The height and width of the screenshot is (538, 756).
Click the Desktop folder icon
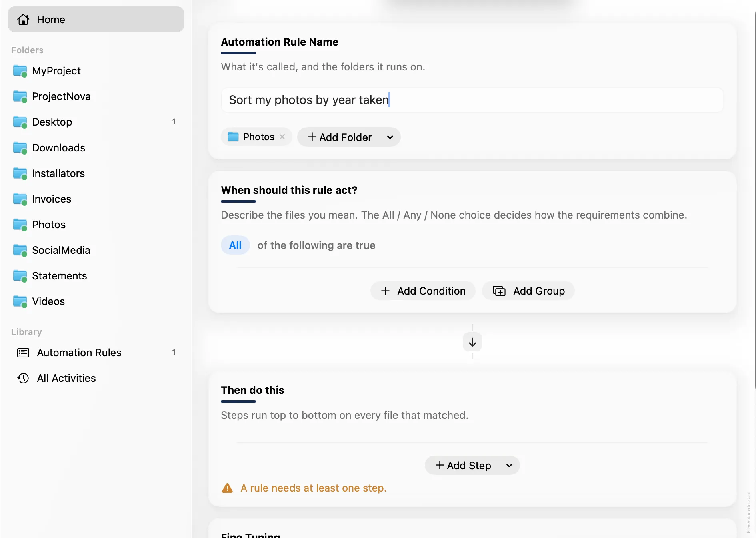pos(20,122)
